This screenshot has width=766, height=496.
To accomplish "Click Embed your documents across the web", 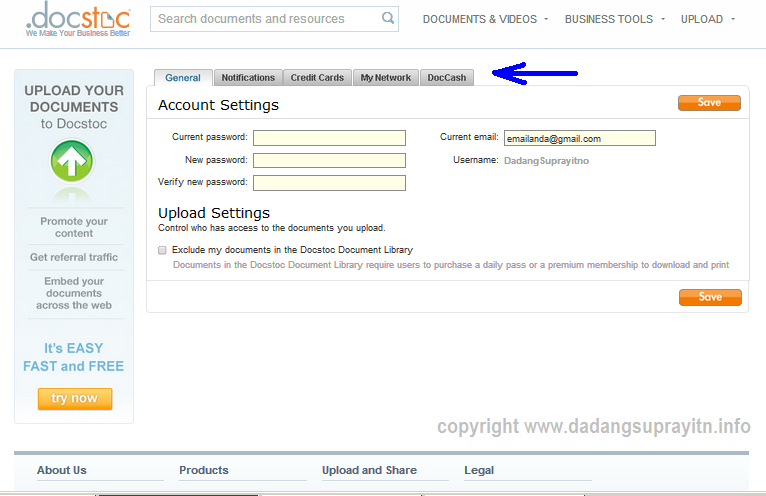I will 74,293.
